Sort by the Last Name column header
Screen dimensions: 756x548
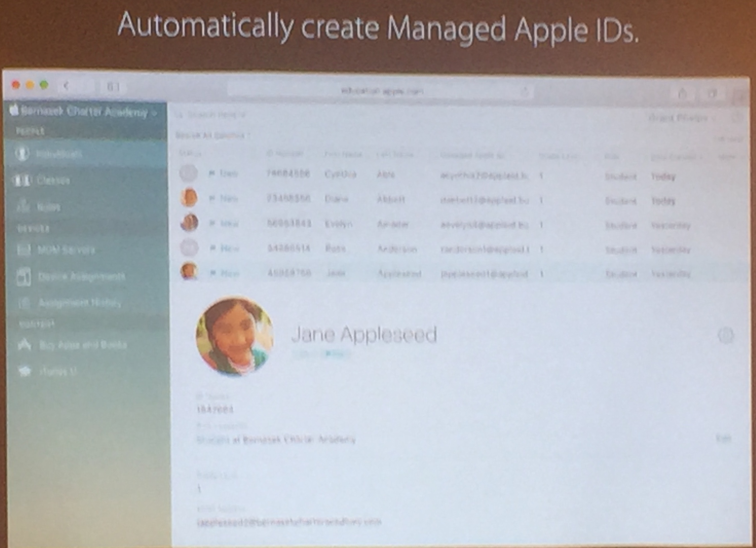395,155
